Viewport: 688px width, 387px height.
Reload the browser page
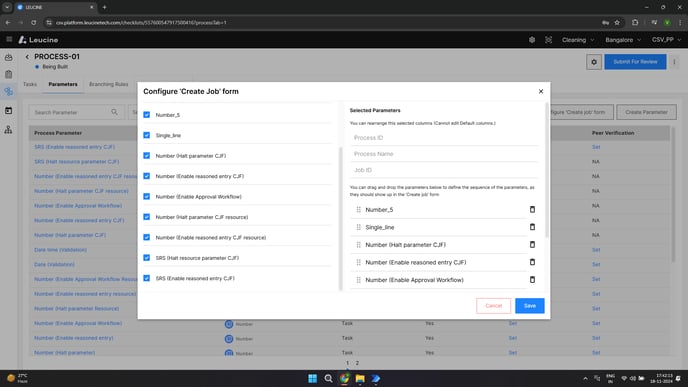tap(33, 22)
